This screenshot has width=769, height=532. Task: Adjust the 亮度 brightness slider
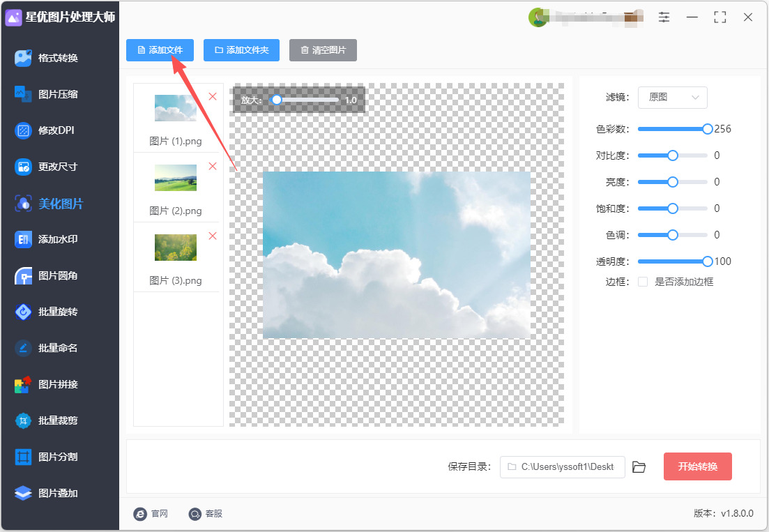672,182
